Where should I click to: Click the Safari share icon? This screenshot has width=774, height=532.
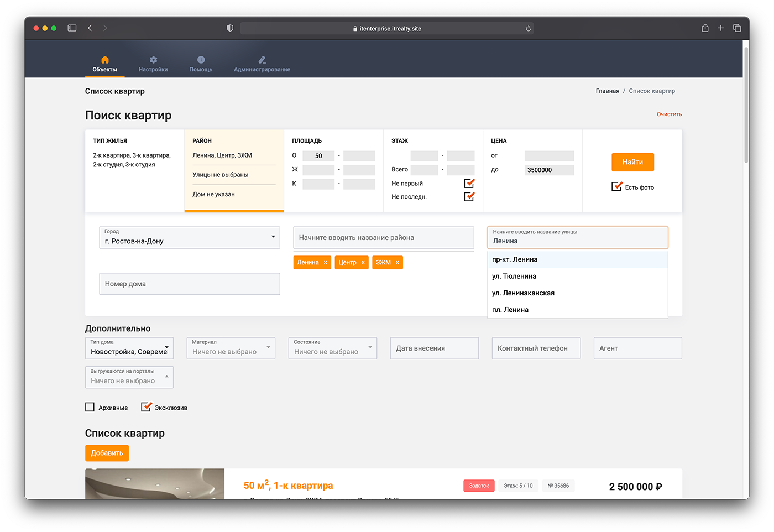tap(705, 28)
